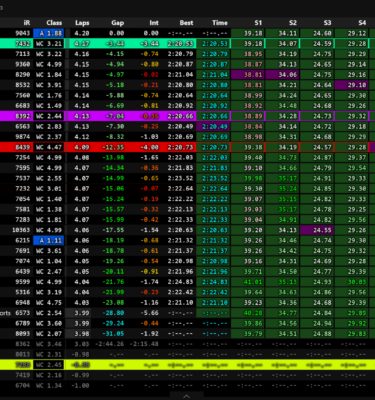Sort by the Best lap column header
Image resolution: width=375 pixels, height=400 pixels.
(x=186, y=23)
